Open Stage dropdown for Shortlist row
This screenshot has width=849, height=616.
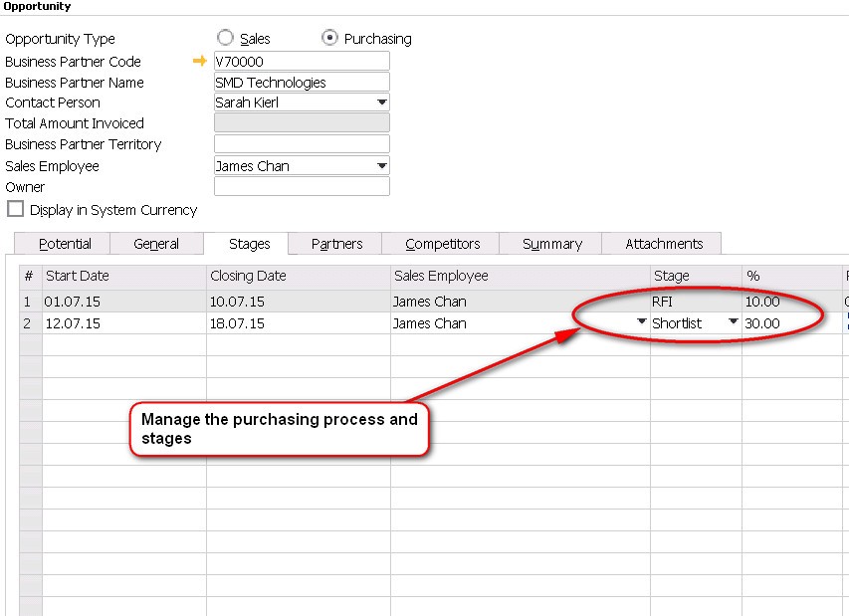[734, 322]
